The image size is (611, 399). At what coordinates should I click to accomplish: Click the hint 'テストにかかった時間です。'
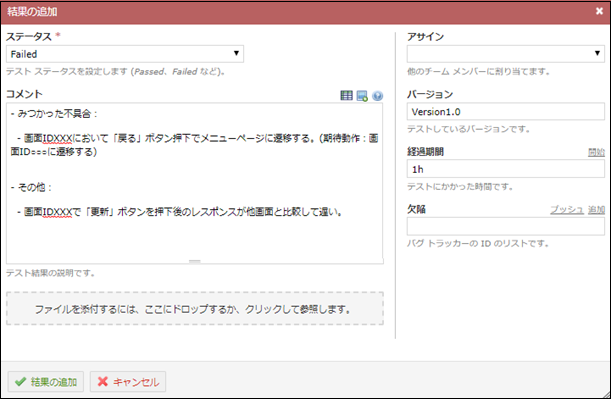pos(460,187)
